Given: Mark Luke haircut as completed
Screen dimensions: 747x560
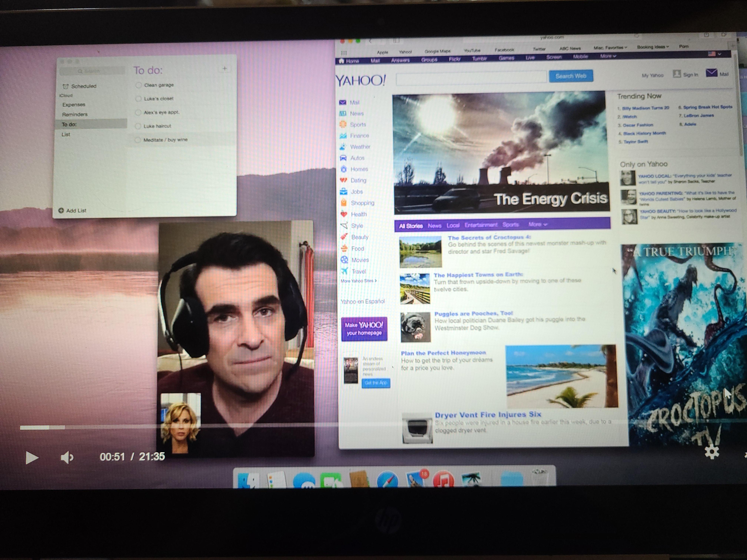Looking at the screenshot, I should pos(138,126).
